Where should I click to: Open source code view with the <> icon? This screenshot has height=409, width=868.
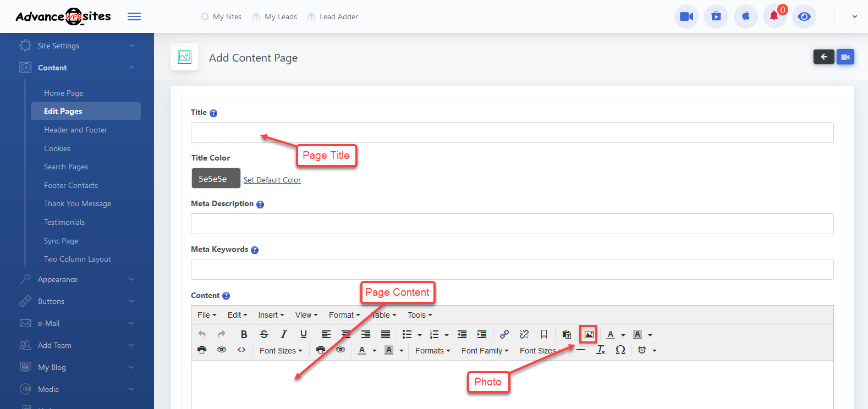pos(241,350)
